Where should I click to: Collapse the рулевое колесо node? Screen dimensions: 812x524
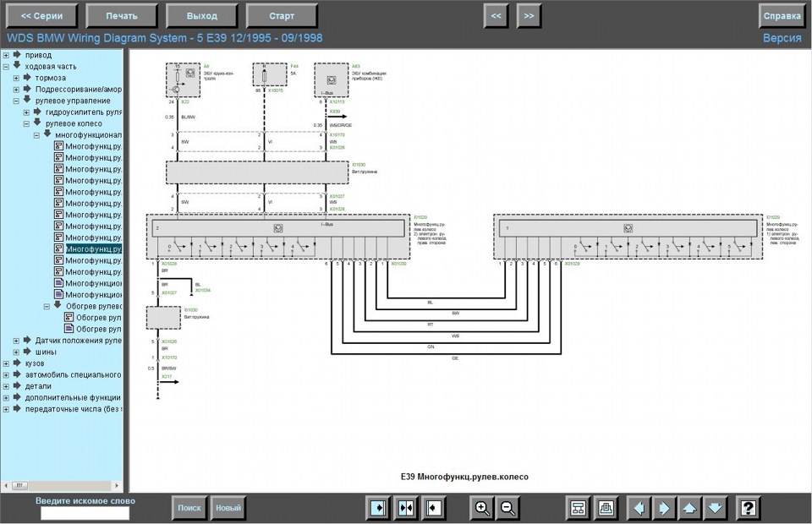pyautogui.click(x=26, y=123)
